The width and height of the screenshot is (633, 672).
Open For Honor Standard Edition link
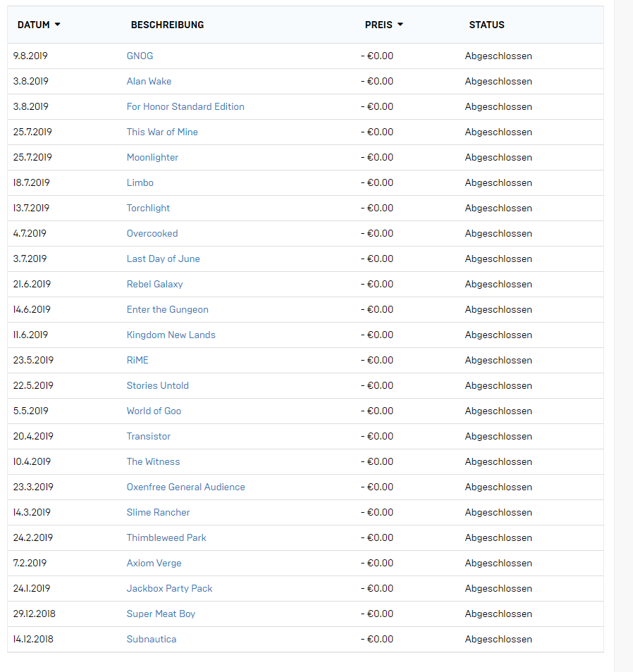[185, 106]
